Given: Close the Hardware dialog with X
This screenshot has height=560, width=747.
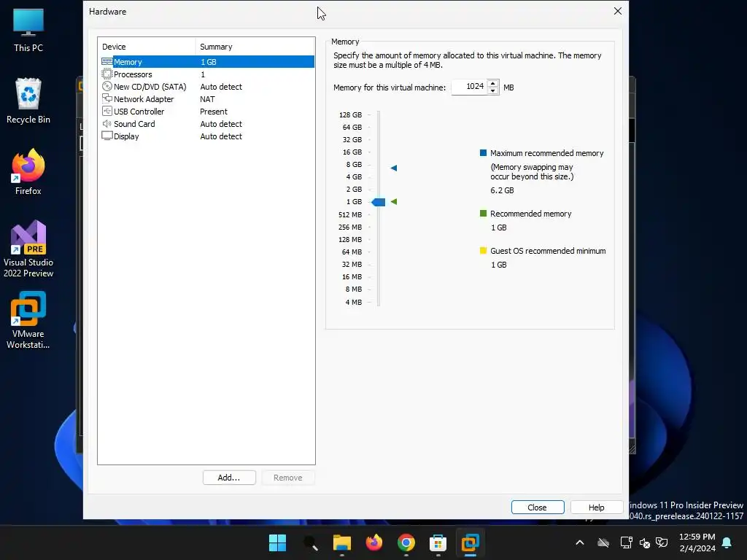Looking at the screenshot, I should tap(617, 11).
